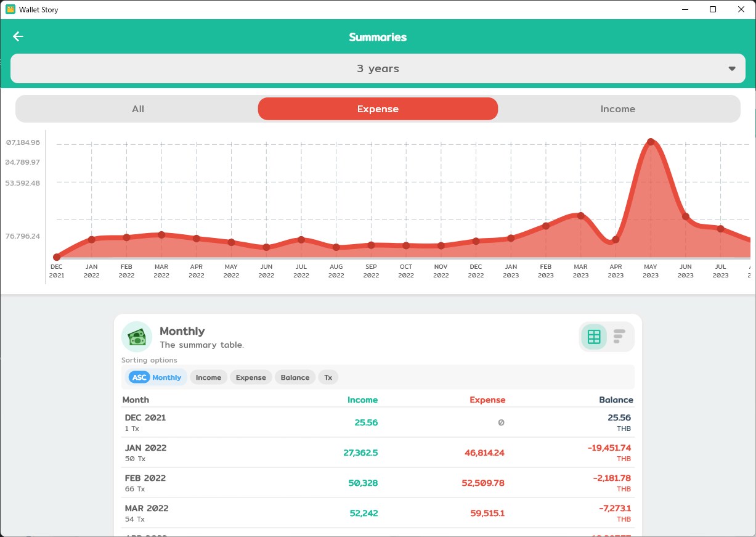Screen dimensions: 756x537
Task: Sort table by Balance chip
Action: tap(295, 377)
